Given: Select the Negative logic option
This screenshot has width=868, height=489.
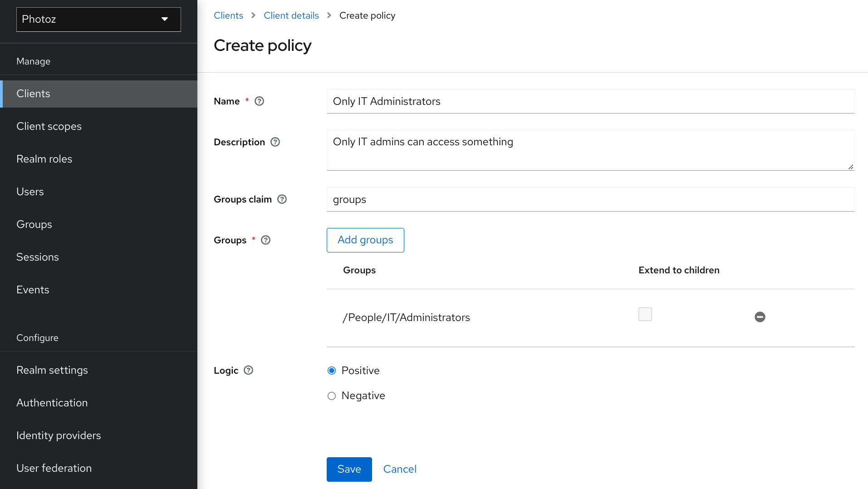Looking at the screenshot, I should 331,395.
